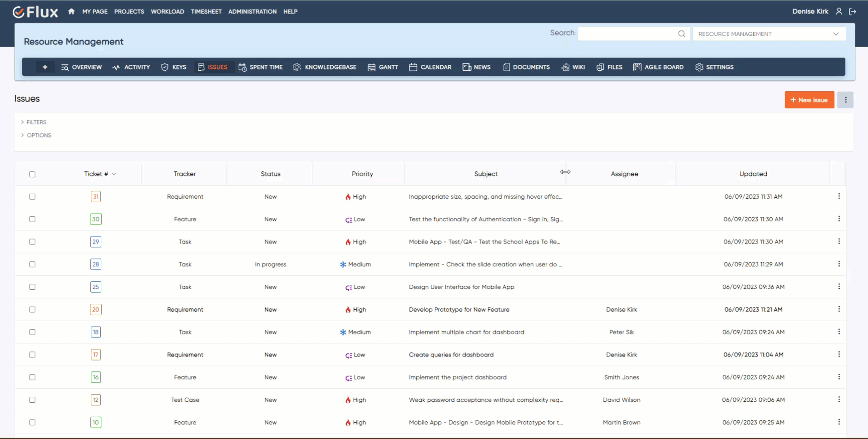Open the Develop Prototype for New Feature issue
This screenshot has width=868, height=439.
(459, 309)
